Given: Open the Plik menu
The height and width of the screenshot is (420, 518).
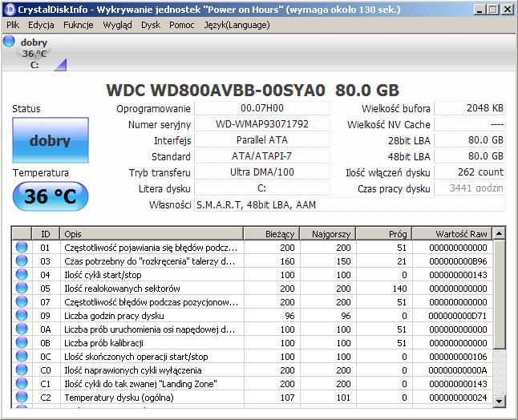Looking at the screenshot, I should pos(13,25).
